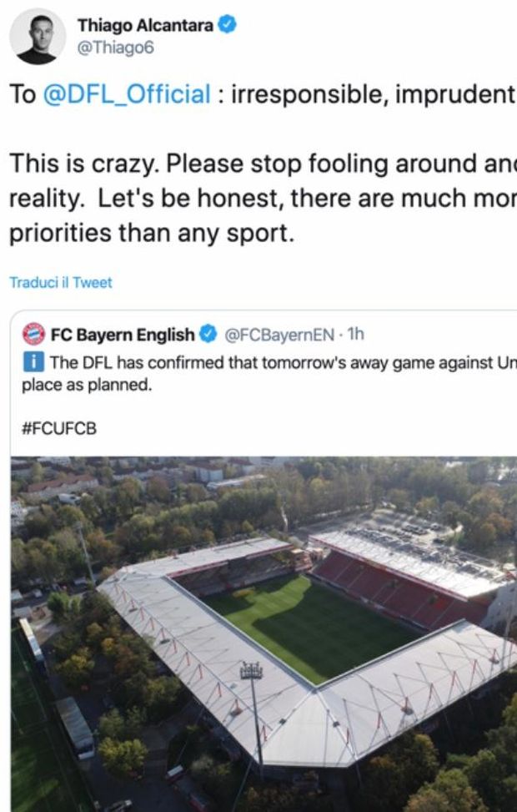
Task: Click the 1h timestamp of quoted tweet
Action: 355,335
